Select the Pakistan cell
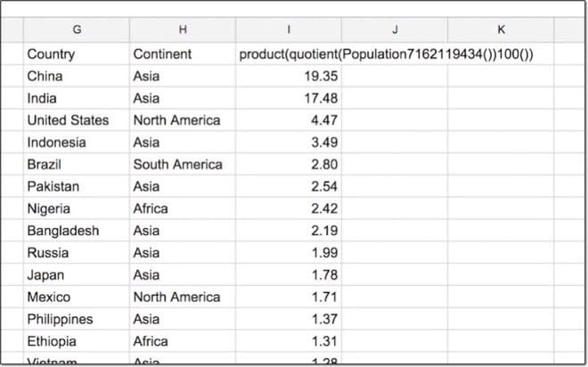The width and height of the screenshot is (588, 367). [x=77, y=187]
